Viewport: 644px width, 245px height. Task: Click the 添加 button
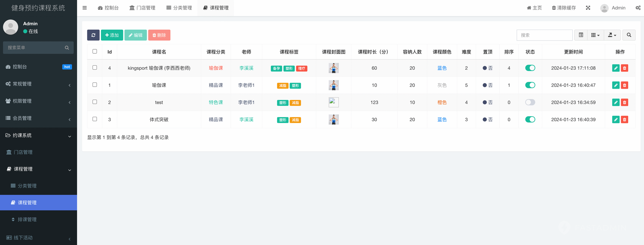coord(112,35)
